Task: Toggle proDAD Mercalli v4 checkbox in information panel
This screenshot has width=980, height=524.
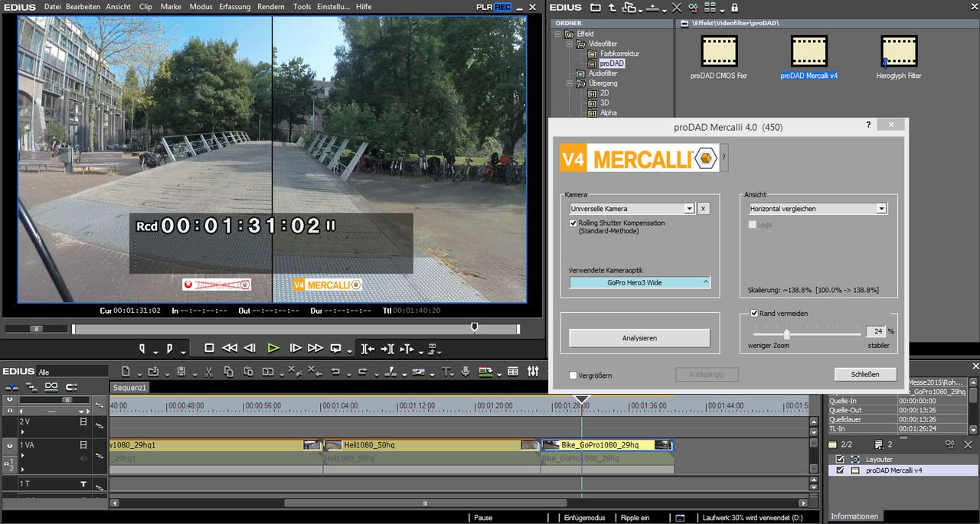Action: click(x=840, y=470)
